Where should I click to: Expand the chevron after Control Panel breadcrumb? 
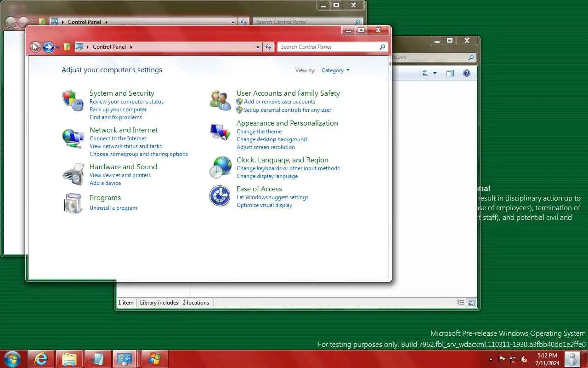click(131, 47)
